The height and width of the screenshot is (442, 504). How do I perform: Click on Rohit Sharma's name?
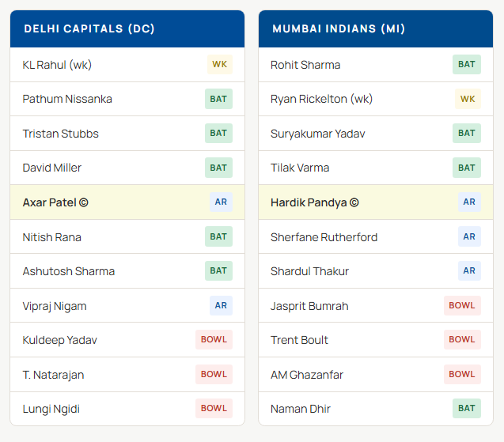pyautogui.click(x=305, y=65)
